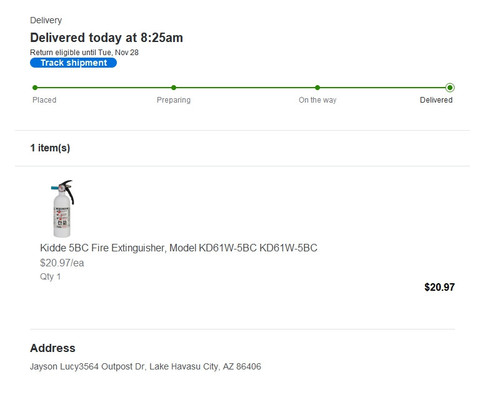Click the Placed step label
Image resolution: width=500 pixels, height=414 pixels.
pyautogui.click(x=44, y=100)
